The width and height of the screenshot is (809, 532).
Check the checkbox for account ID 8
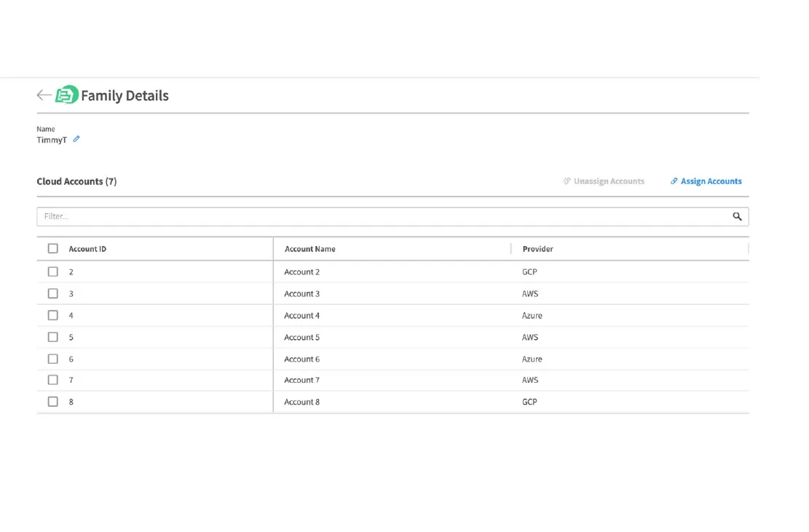pyautogui.click(x=53, y=402)
